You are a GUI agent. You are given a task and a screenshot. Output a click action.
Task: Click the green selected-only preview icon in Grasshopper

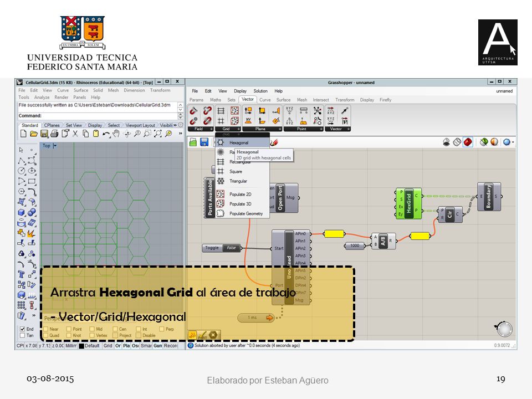[484, 142]
